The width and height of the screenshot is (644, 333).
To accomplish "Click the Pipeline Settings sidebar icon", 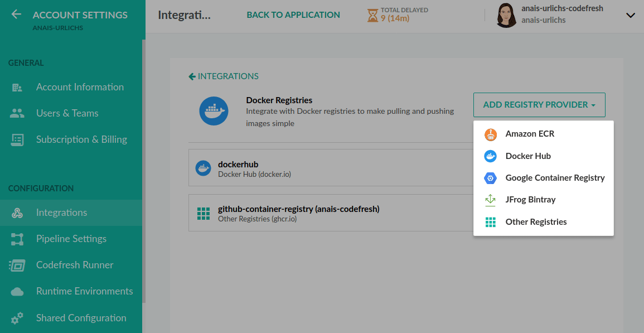I will tap(17, 239).
